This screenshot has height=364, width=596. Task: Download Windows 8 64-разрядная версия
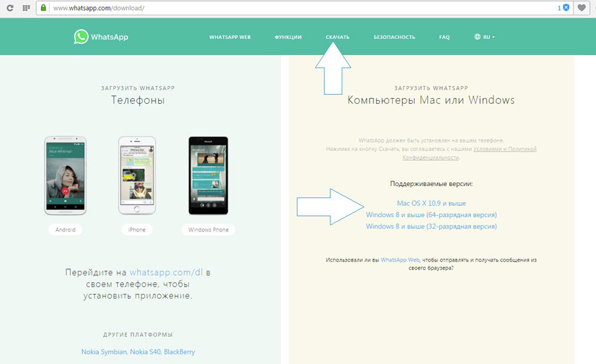[431, 214]
